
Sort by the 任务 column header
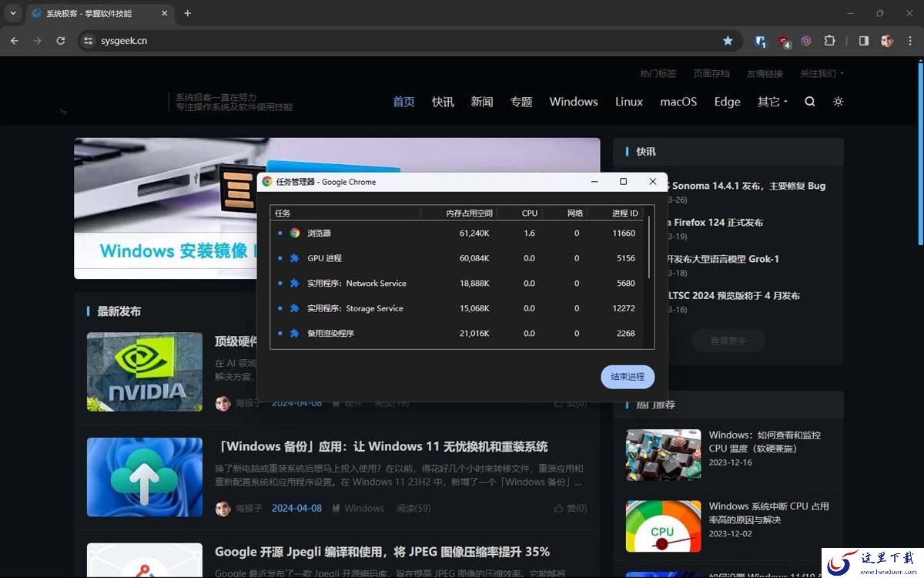coord(346,213)
